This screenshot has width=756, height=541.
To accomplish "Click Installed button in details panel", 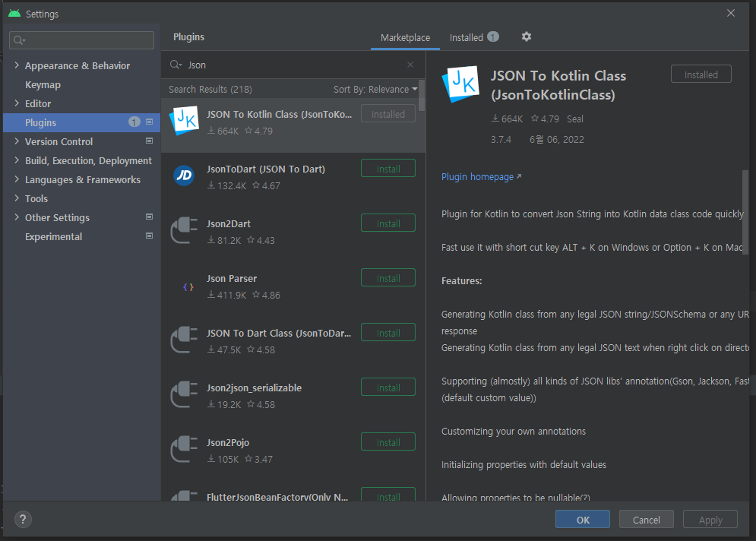I will 701,74.
